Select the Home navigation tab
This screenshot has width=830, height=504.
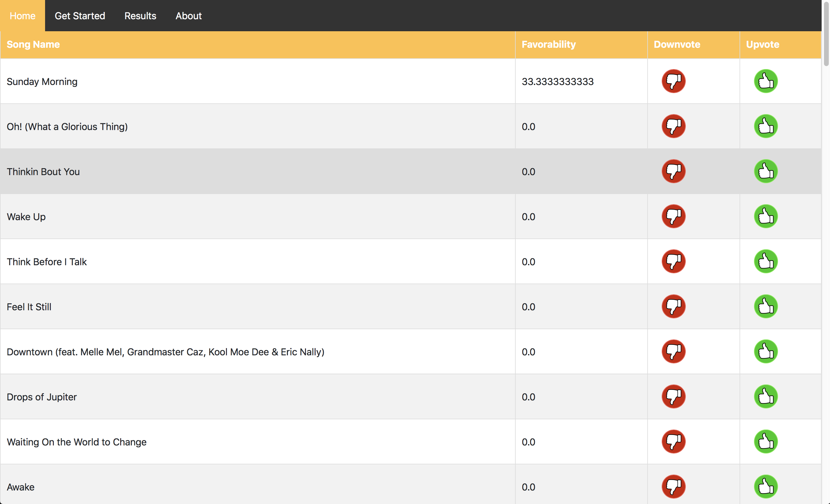(x=22, y=16)
